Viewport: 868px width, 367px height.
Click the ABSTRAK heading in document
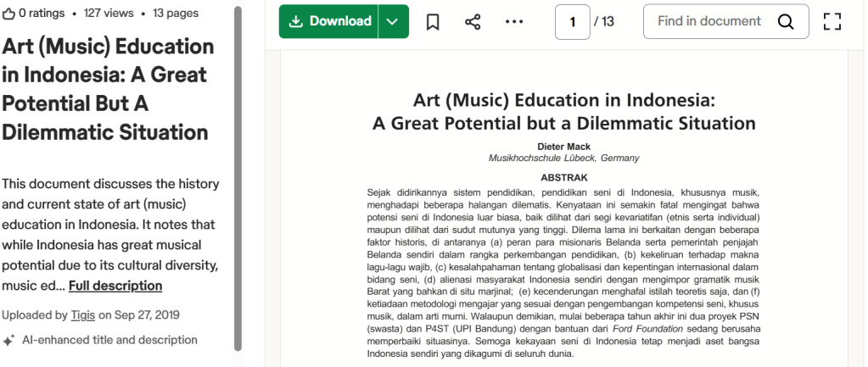pyautogui.click(x=563, y=177)
